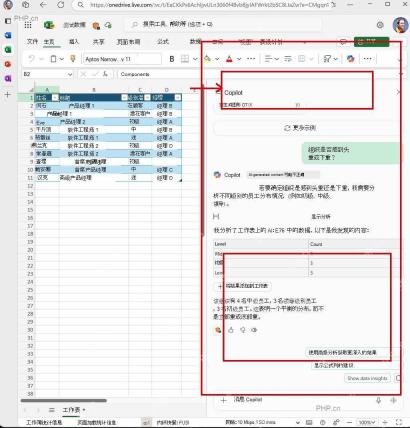Open Copilot from the ribbon icon

pos(350,59)
